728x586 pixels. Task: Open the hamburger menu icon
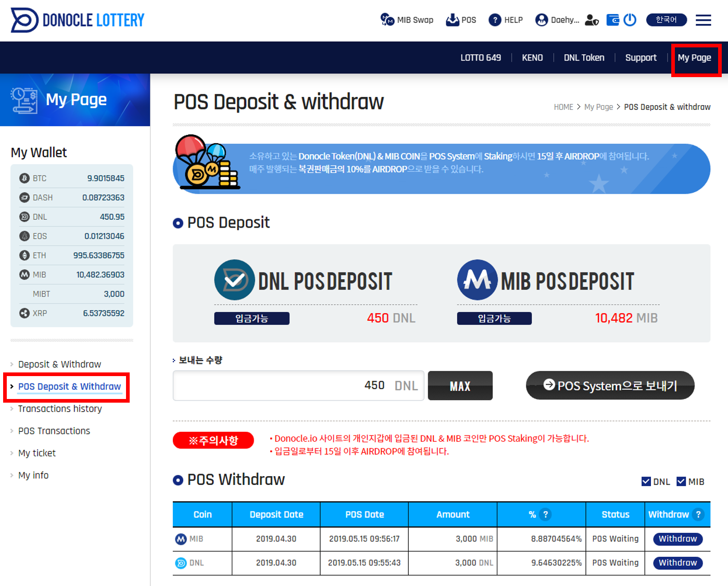704,20
